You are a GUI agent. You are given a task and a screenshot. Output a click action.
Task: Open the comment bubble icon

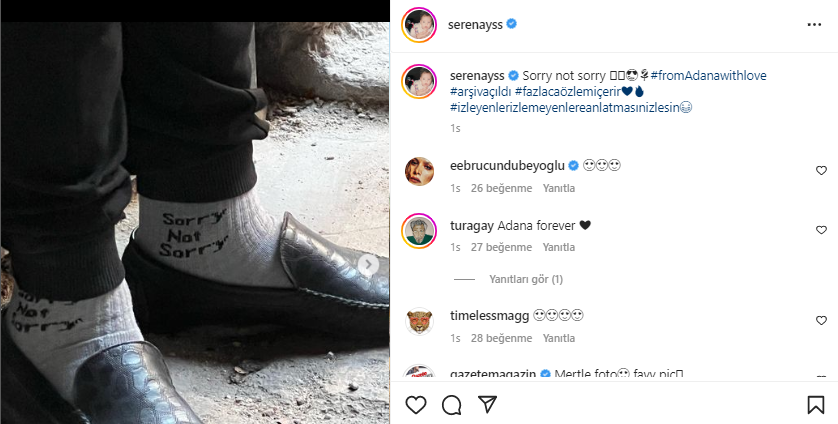tap(451, 405)
